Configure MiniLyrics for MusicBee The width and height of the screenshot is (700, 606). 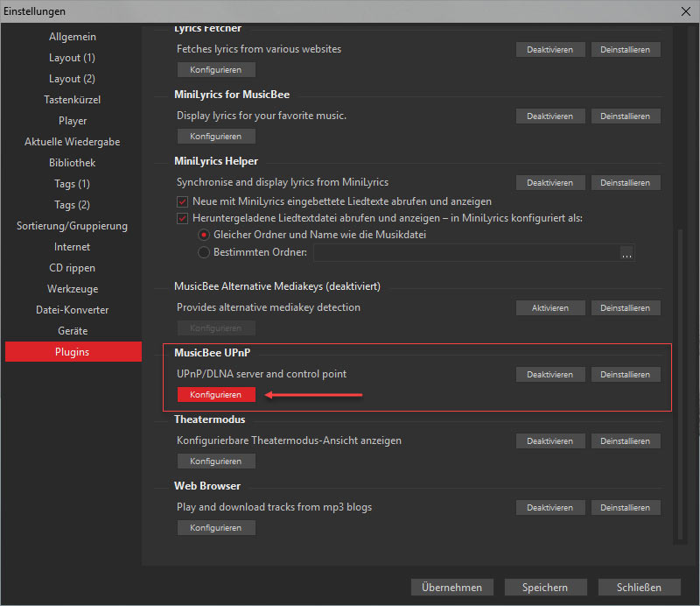(x=216, y=137)
